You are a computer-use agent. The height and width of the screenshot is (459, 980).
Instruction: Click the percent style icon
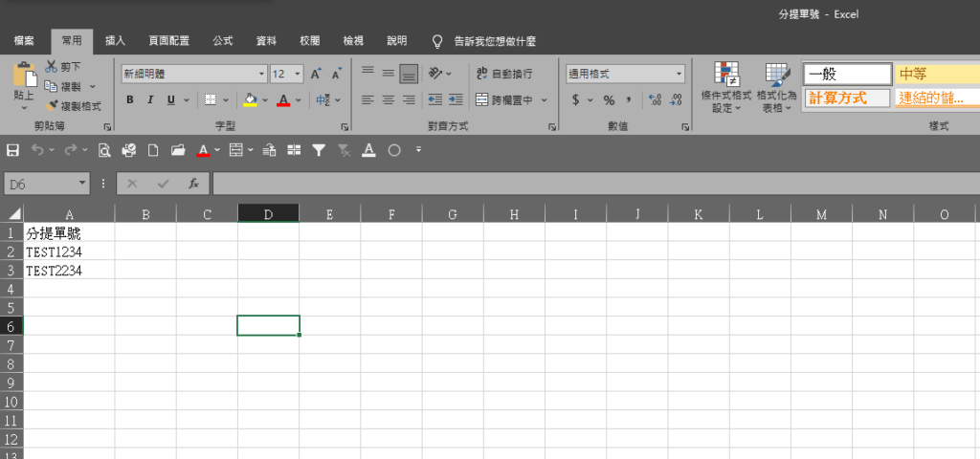coord(608,99)
